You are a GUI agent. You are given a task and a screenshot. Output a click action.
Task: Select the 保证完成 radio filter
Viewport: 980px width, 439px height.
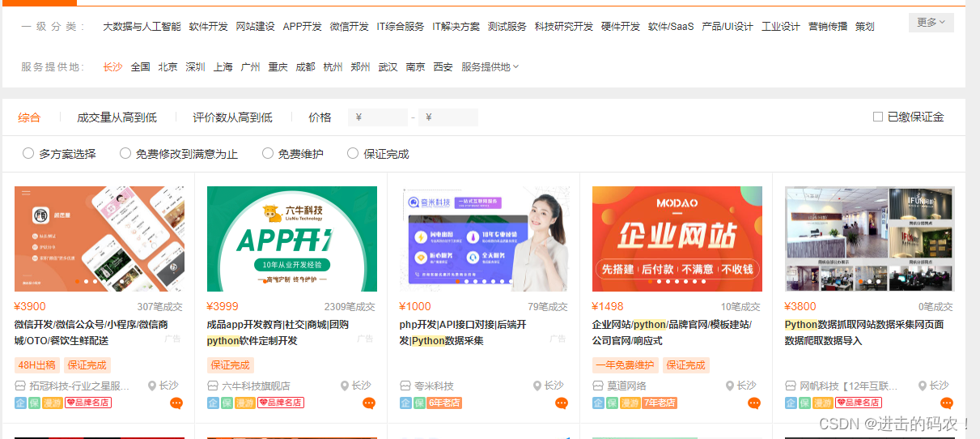click(353, 153)
